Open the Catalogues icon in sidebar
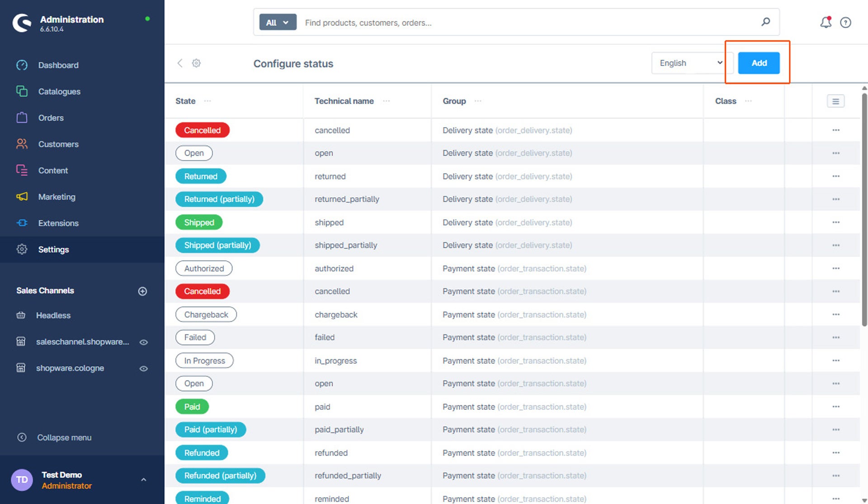The height and width of the screenshot is (504, 868). point(22,91)
